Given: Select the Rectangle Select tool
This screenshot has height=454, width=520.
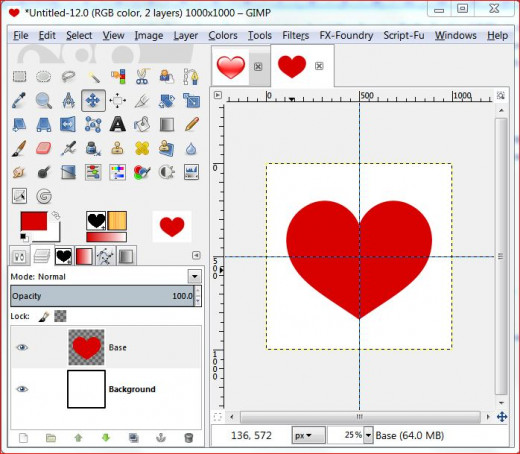Looking at the screenshot, I should tap(19, 76).
